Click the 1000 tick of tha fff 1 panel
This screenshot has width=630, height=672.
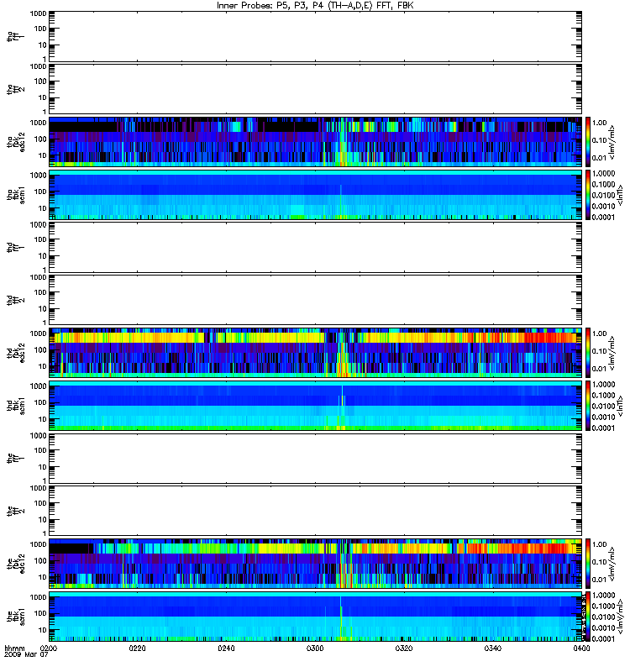click(x=38, y=13)
